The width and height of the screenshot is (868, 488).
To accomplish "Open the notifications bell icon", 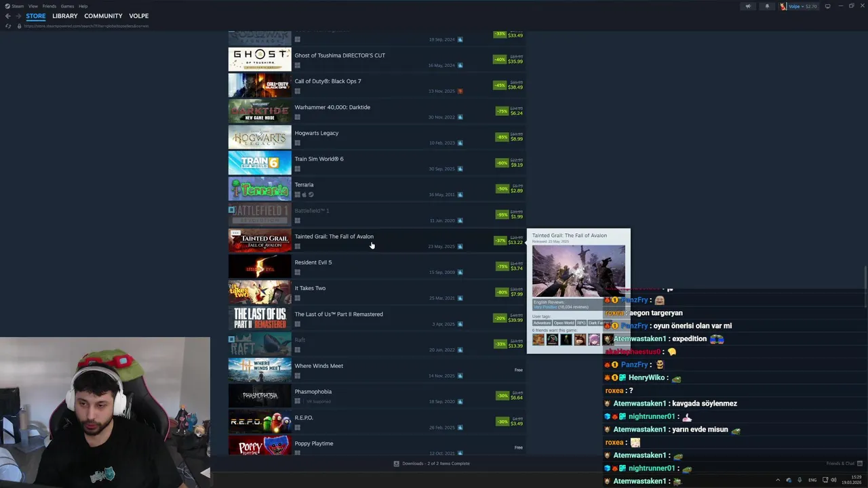I will [767, 6].
